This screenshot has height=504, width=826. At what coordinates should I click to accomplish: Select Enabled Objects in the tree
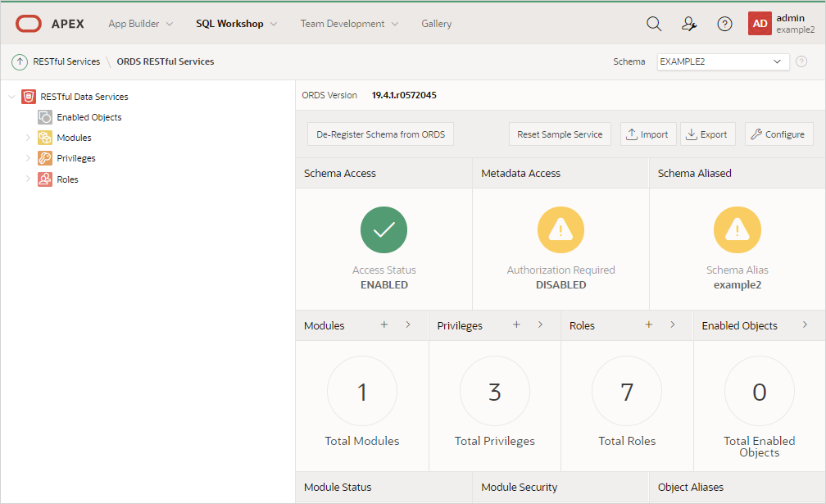[89, 117]
